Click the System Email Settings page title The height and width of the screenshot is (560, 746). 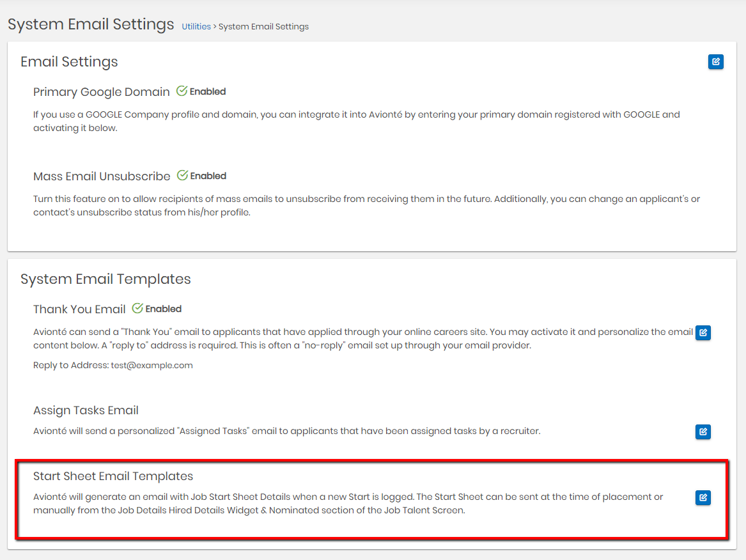coord(91,24)
